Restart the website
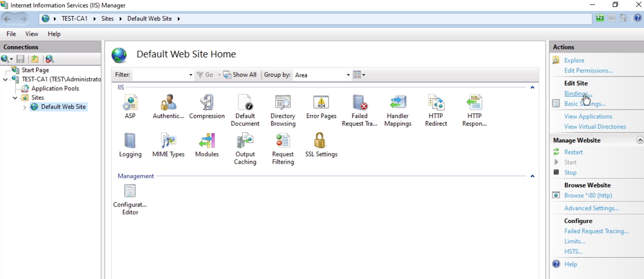 (573, 152)
